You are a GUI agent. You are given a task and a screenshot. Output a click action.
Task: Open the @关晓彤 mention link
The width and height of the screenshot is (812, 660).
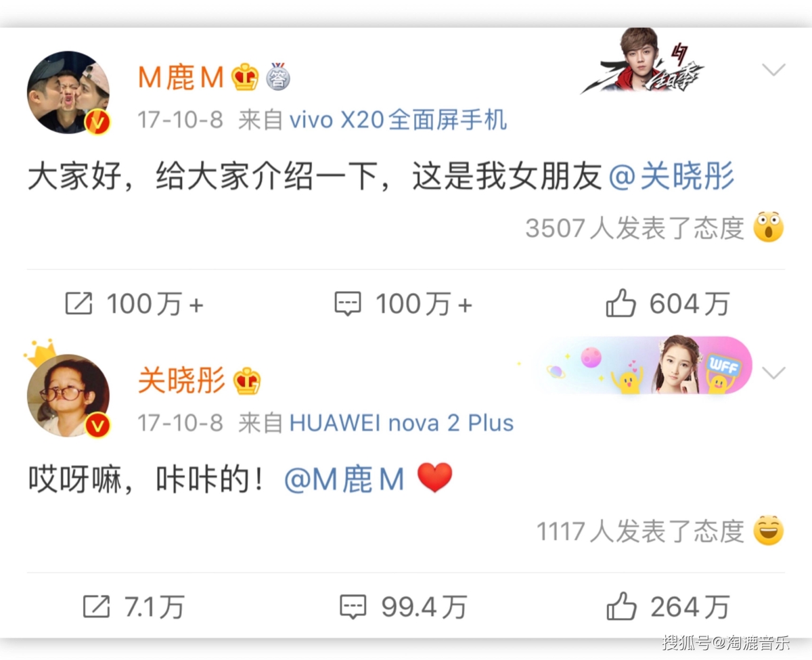pos(671,177)
